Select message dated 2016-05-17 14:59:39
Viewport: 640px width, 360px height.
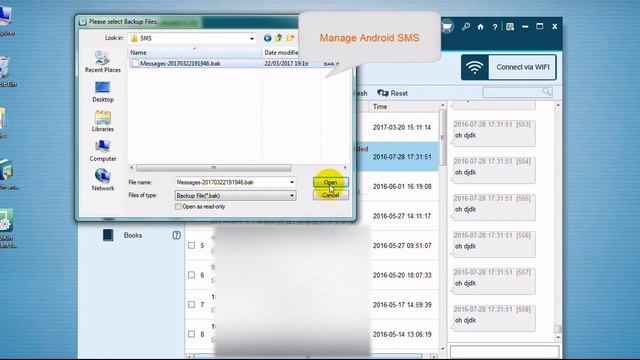(402, 304)
